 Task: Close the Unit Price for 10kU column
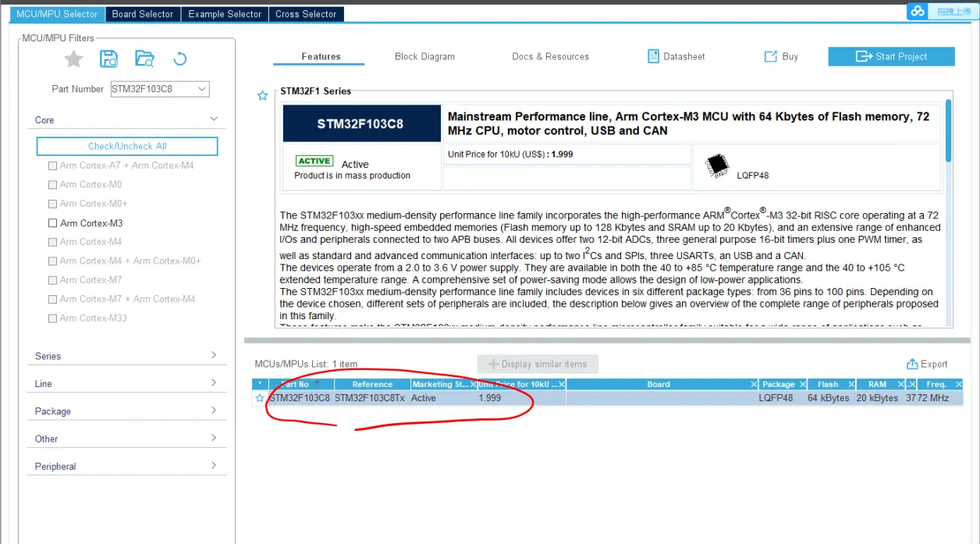(x=562, y=384)
